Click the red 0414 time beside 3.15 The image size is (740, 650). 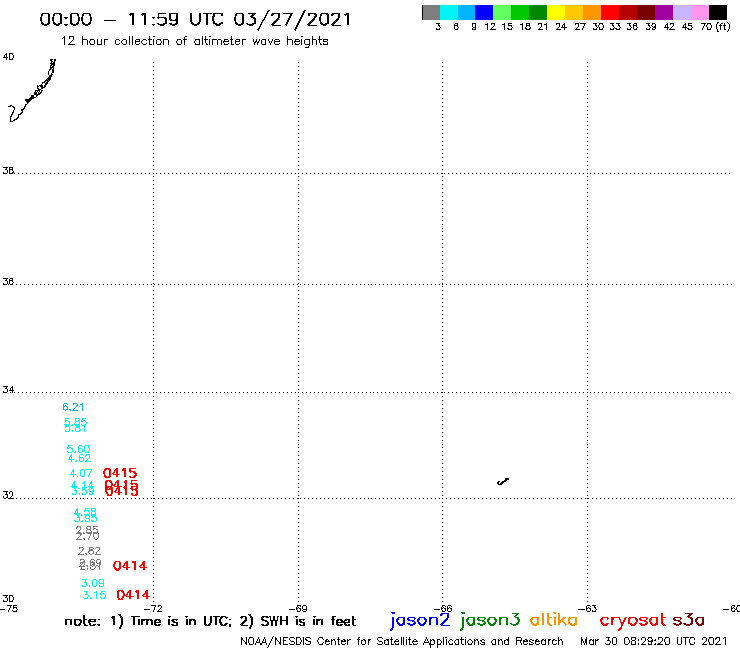133,595
